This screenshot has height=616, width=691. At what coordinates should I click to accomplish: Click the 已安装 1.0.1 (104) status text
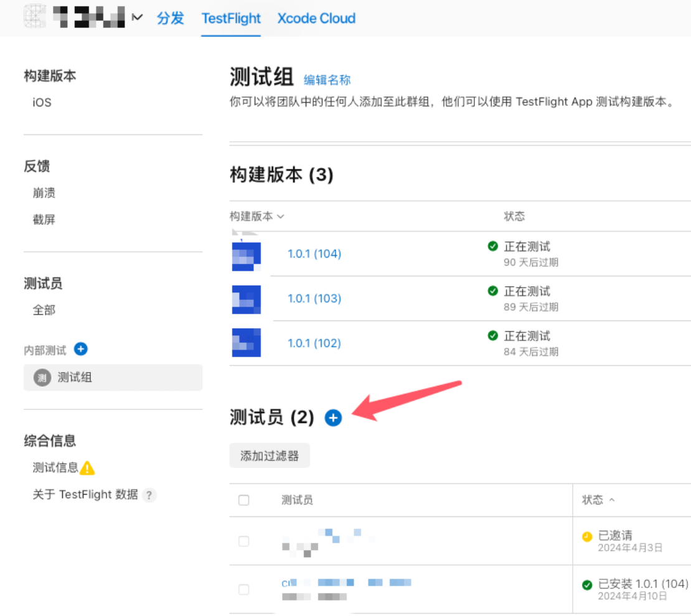(643, 584)
